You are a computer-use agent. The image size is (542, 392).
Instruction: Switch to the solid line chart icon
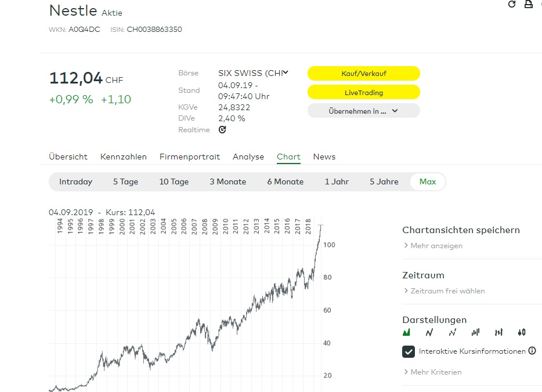pyautogui.click(x=429, y=332)
